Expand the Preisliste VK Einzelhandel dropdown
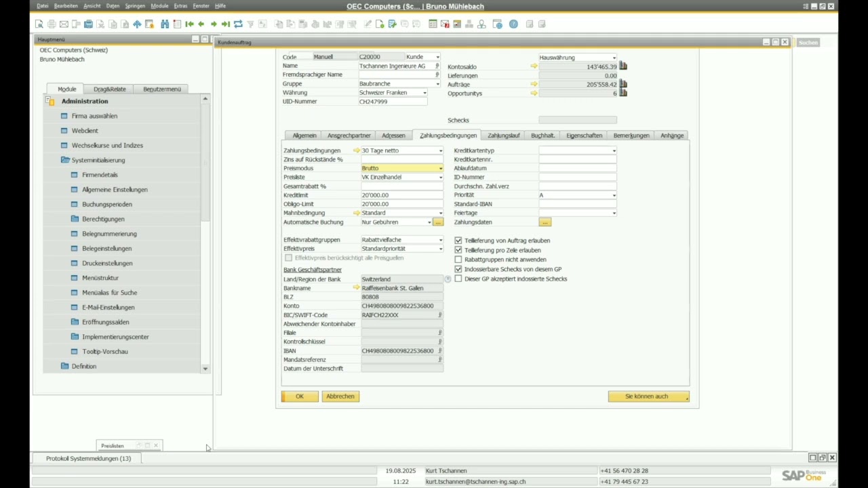The width and height of the screenshot is (868, 488). click(x=440, y=178)
